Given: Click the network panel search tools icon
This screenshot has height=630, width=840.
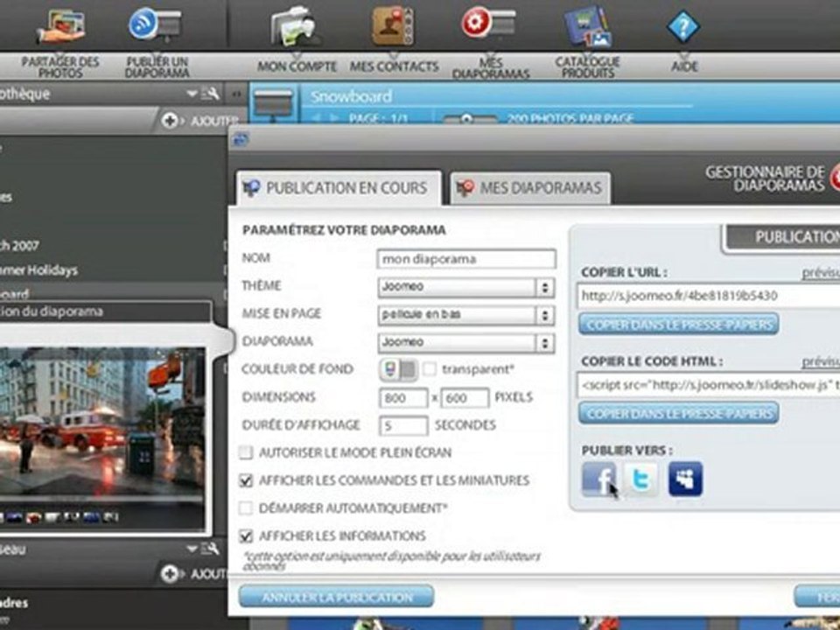Looking at the screenshot, I should (x=211, y=549).
